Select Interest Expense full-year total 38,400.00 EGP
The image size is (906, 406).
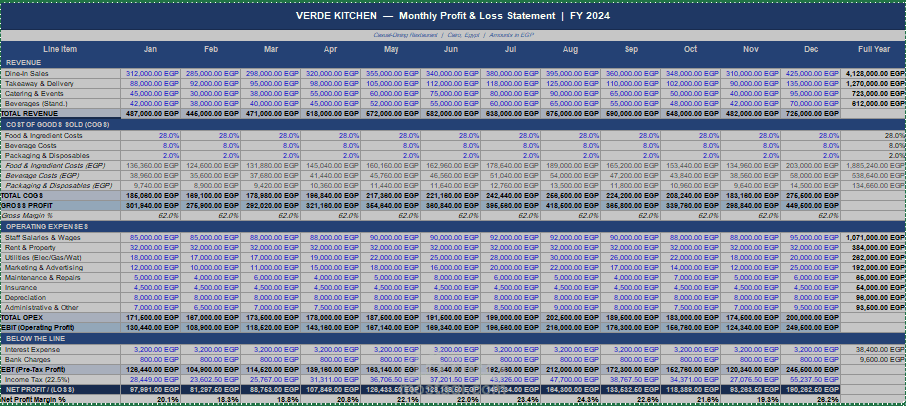[873, 349]
